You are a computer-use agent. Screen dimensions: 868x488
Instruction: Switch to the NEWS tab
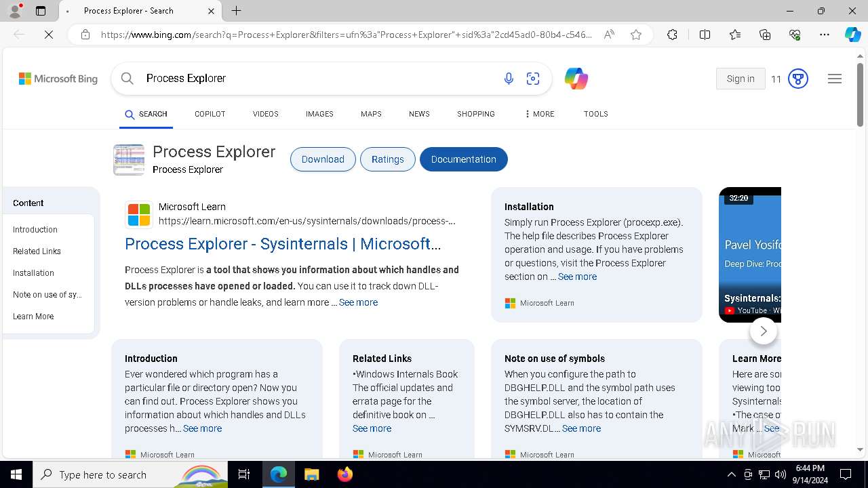[x=419, y=114]
